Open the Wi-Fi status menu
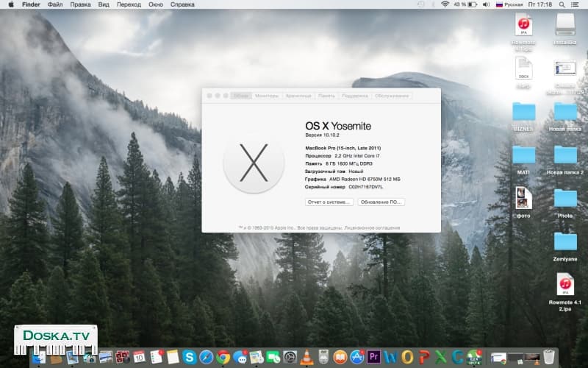This screenshot has width=588, height=368. 445,4
